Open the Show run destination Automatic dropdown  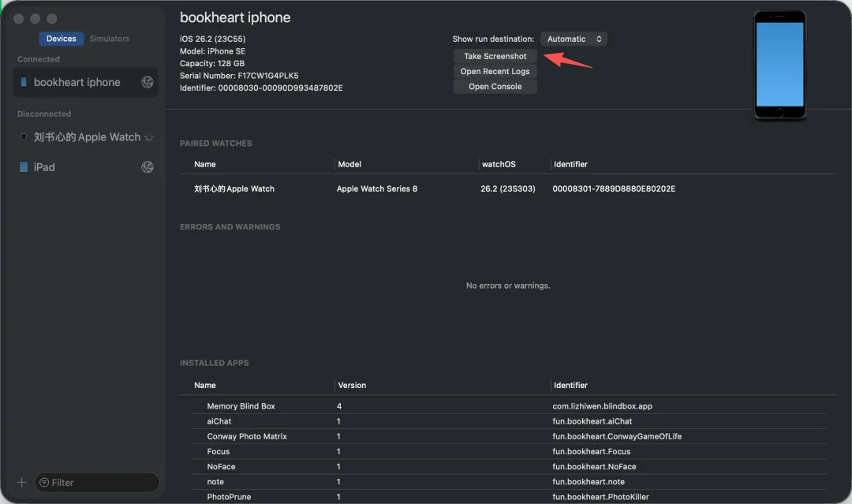(x=574, y=39)
